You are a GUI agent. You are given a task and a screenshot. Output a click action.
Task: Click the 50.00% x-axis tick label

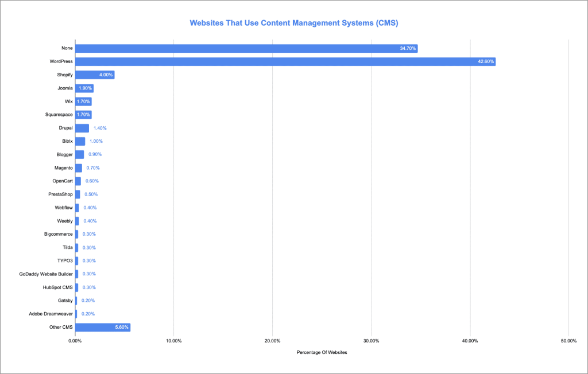[568, 341]
